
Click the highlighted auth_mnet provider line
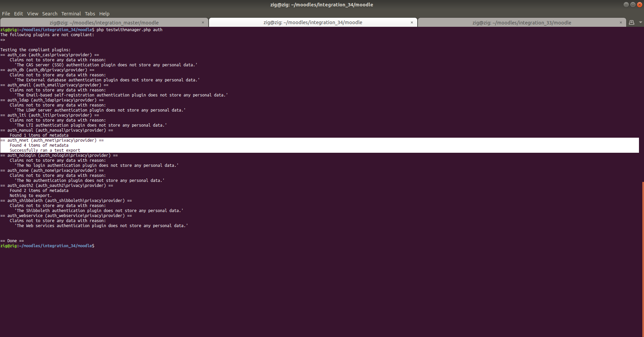[52, 140]
